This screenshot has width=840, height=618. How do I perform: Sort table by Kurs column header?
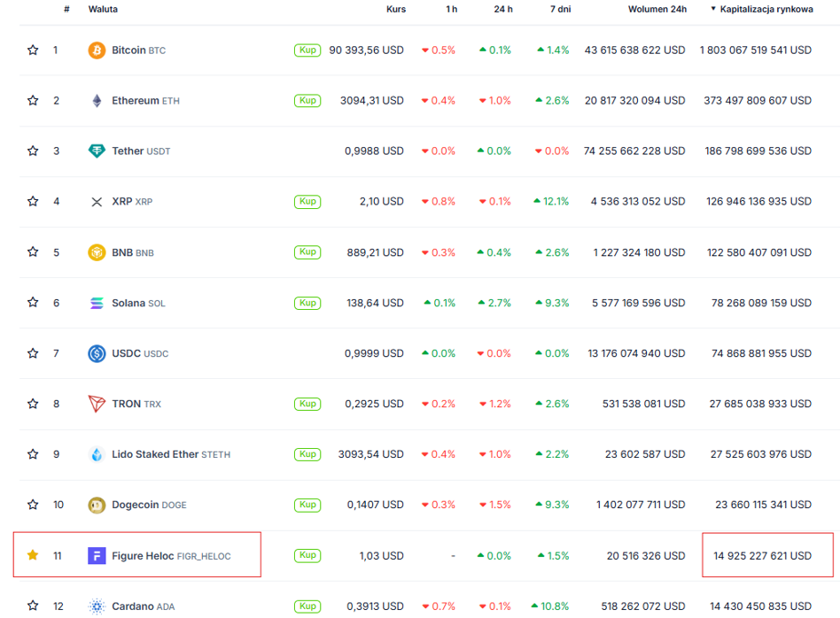396,9
